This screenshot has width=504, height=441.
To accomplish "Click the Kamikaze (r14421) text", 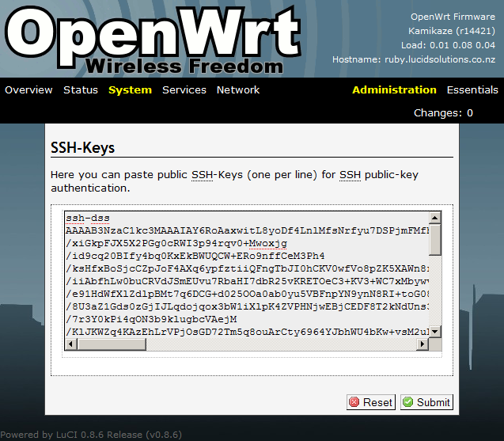I will [x=452, y=31].
